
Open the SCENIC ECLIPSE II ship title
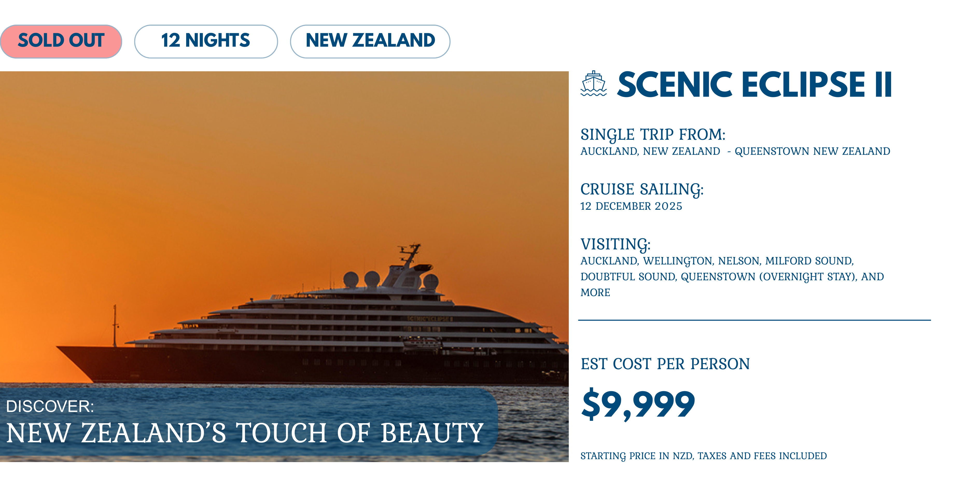[x=754, y=85]
